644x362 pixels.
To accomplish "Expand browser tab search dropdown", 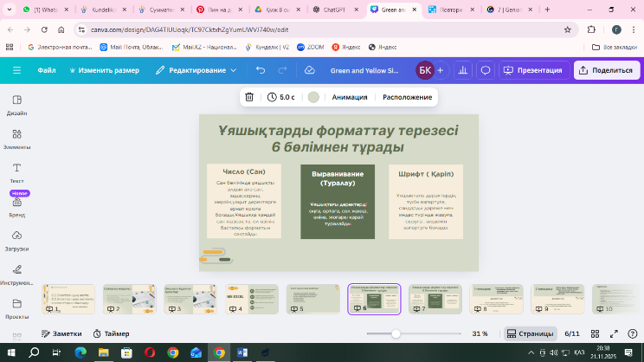I will pyautogui.click(x=9, y=10).
